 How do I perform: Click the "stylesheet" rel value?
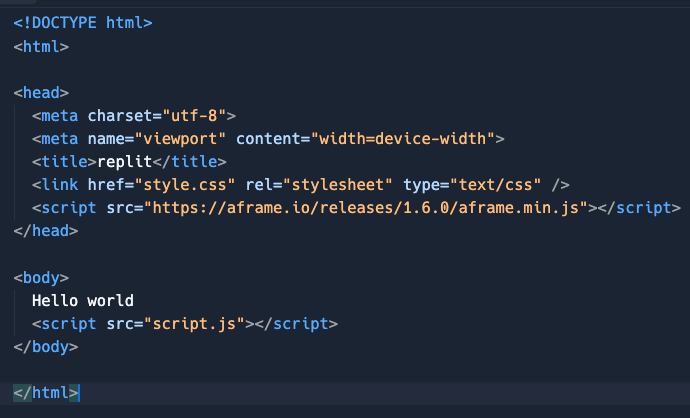[338, 185]
